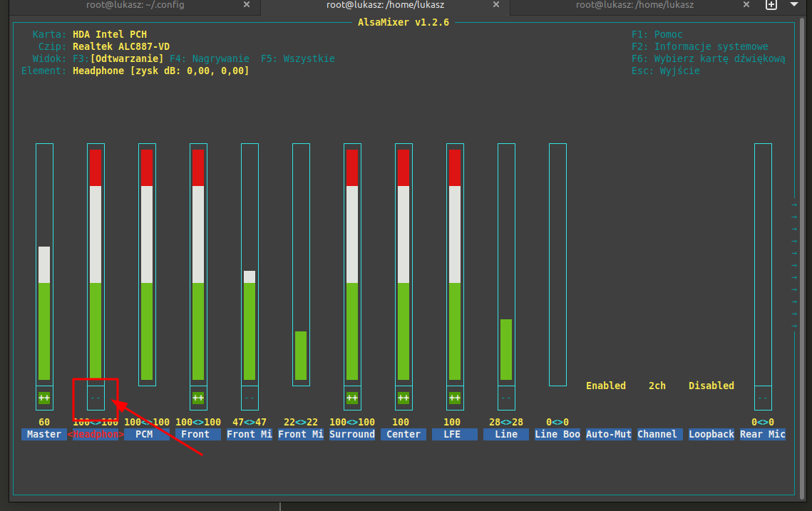The image size is (812, 511).
Task: Click the new tab icon in the terminal tab bar
Action: 771,5
